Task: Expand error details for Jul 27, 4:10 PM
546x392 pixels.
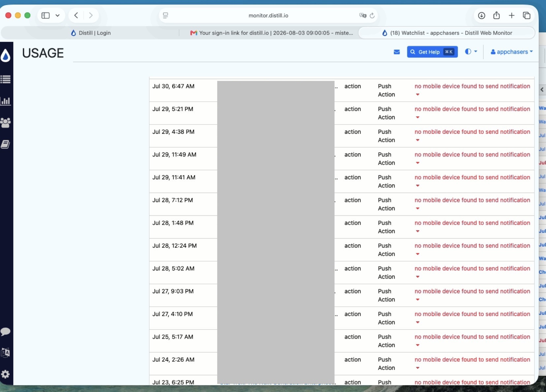Action: point(418,322)
